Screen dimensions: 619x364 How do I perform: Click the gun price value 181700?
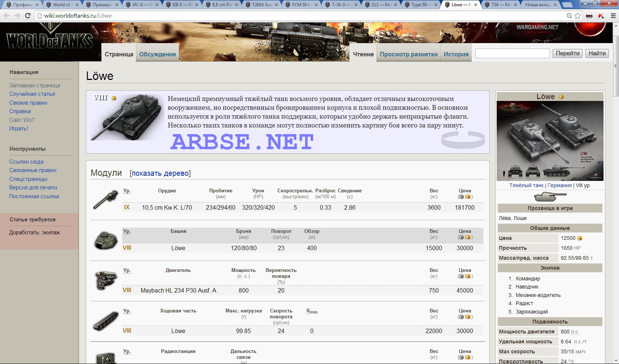465,207
